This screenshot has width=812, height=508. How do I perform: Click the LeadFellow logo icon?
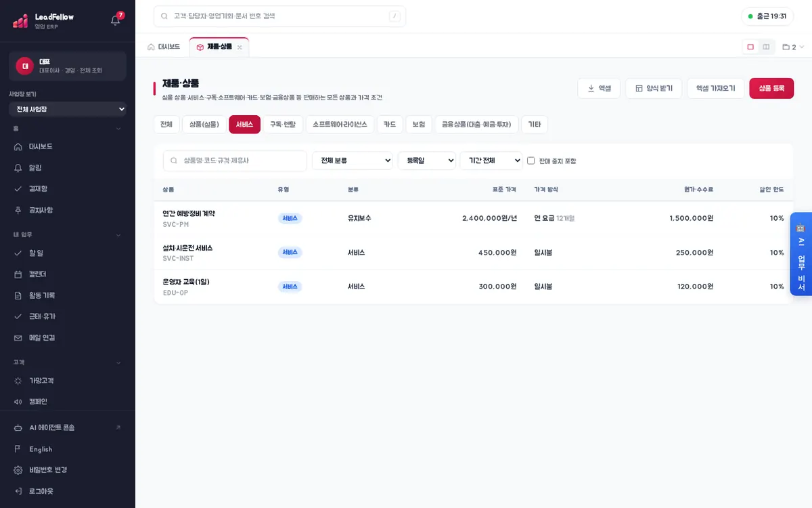[20, 21]
